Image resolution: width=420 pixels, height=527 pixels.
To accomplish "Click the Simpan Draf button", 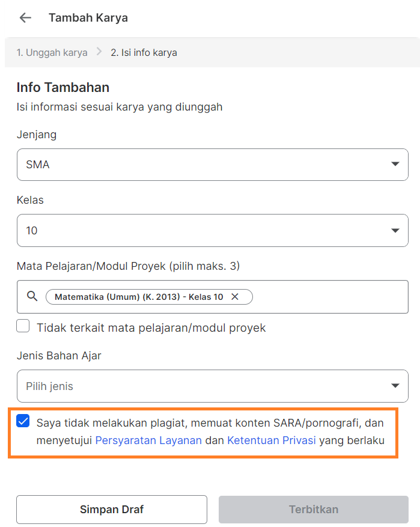I will [111, 509].
